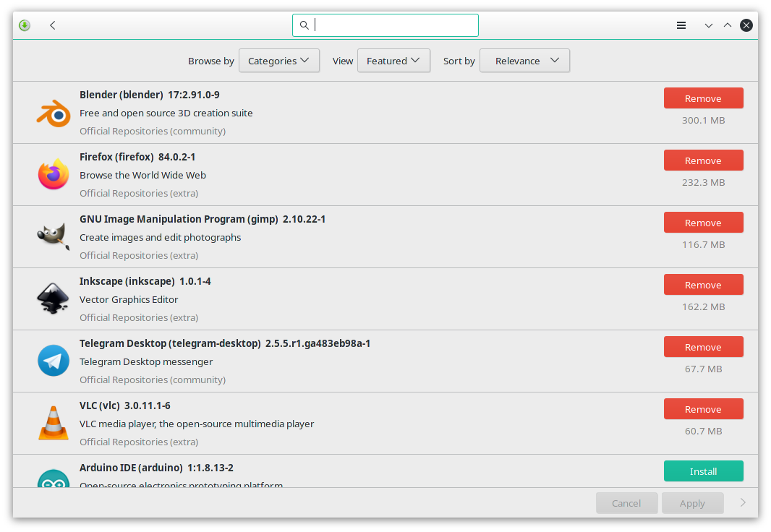
Task: Remove GIMP package
Action: tap(703, 223)
